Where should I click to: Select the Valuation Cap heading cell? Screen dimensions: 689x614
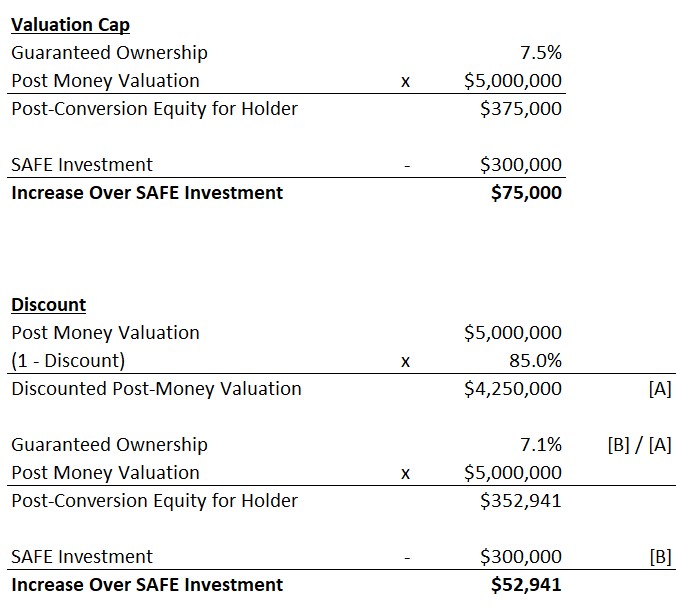(x=70, y=25)
